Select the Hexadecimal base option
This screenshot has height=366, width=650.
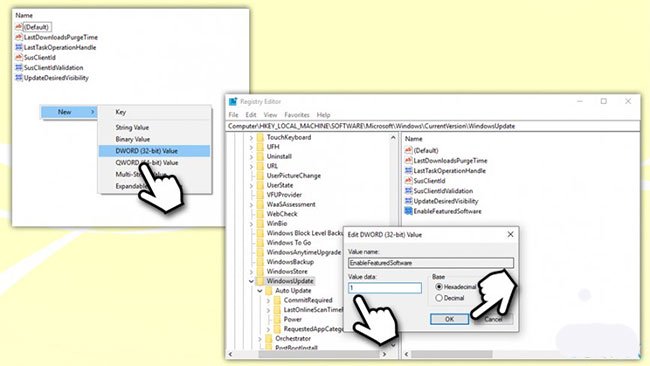pyautogui.click(x=439, y=287)
